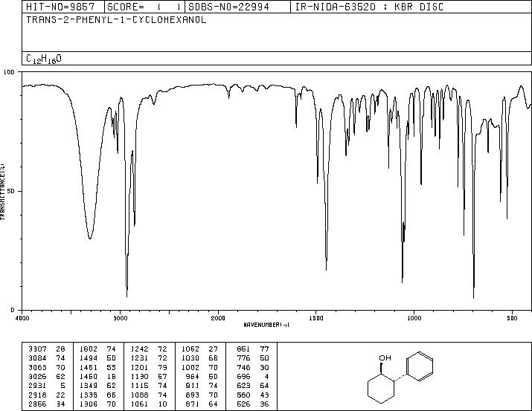Click the 100 y-axis tick label

coord(9,72)
